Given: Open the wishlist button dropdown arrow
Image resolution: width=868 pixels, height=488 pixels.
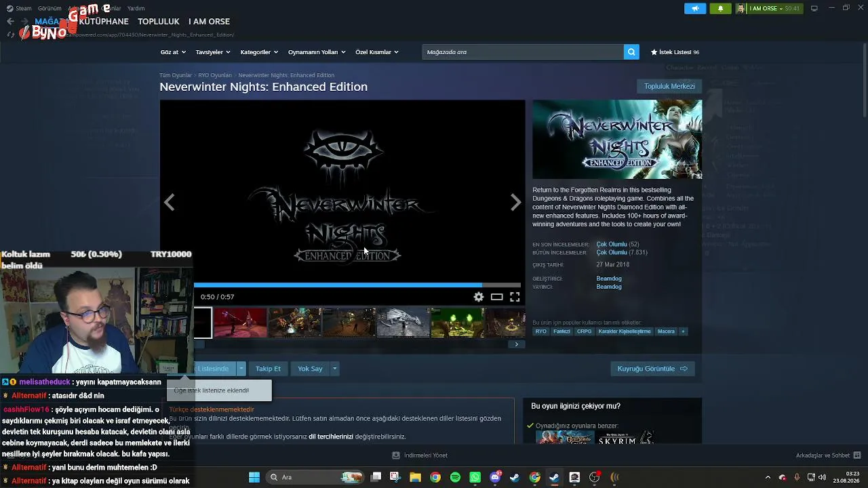Looking at the screenshot, I should click(x=241, y=369).
